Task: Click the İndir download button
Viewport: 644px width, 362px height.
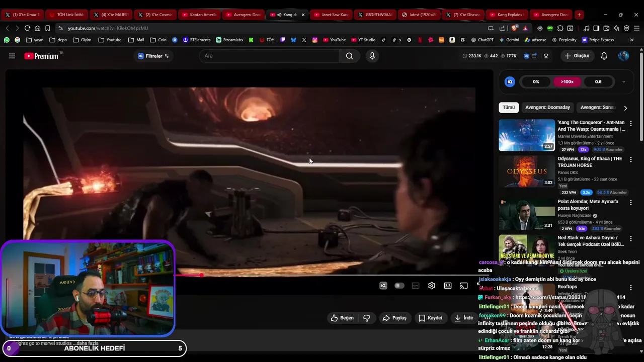Action: click(x=464, y=318)
